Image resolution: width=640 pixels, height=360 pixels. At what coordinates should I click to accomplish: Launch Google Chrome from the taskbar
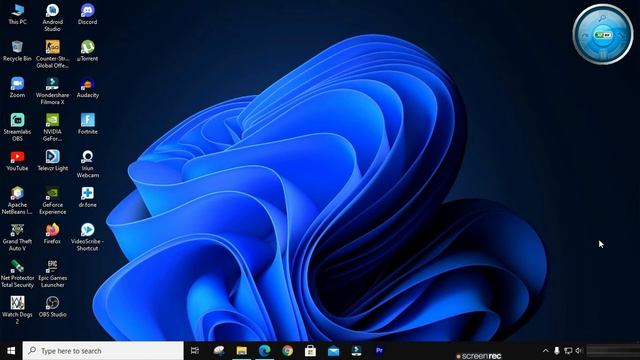287,351
